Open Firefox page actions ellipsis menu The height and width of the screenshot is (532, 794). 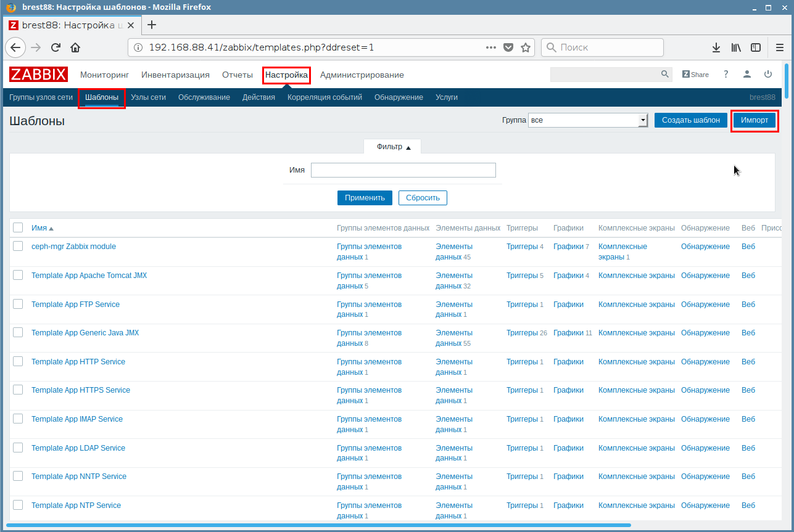click(x=491, y=47)
